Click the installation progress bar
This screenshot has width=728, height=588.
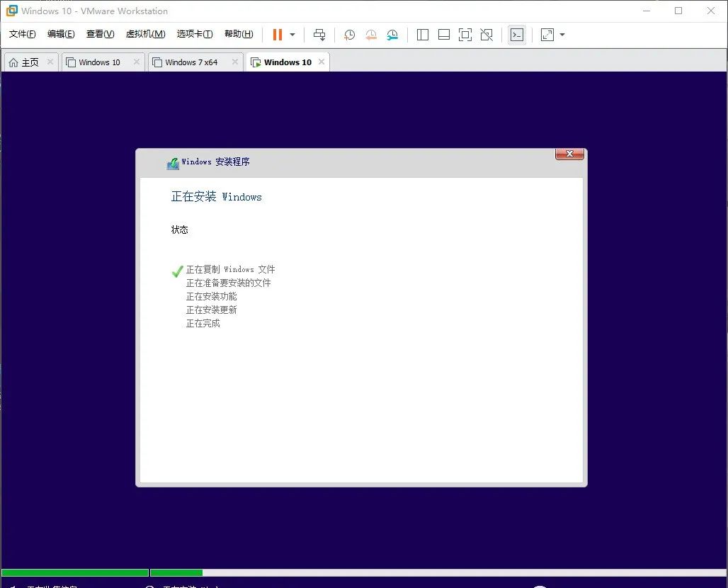tap(74, 572)
